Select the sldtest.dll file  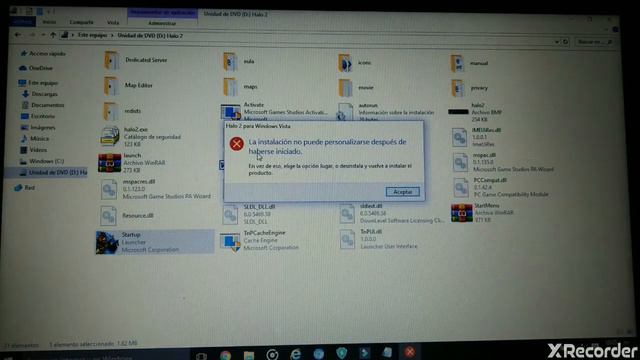point(392,213)
